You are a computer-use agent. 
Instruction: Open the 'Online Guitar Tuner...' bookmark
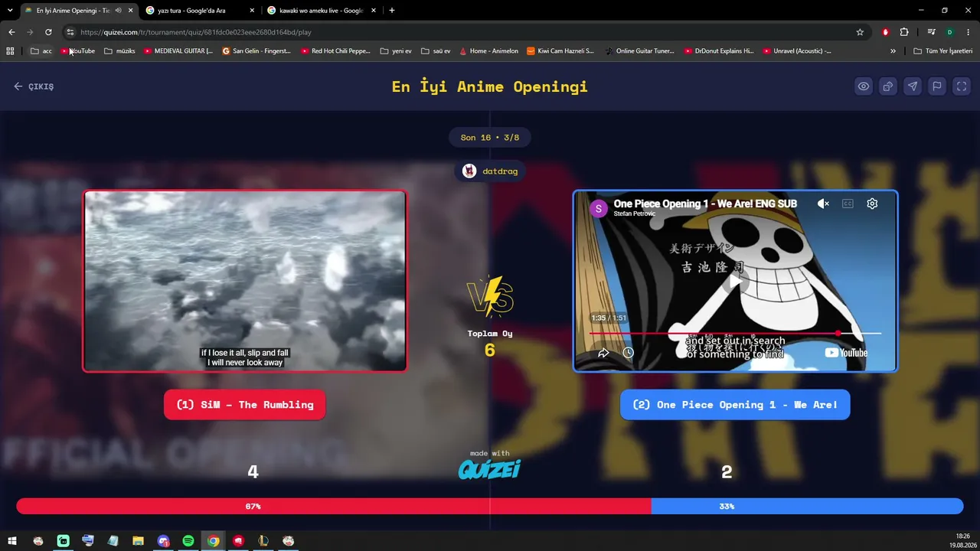[x=639, y=51]
